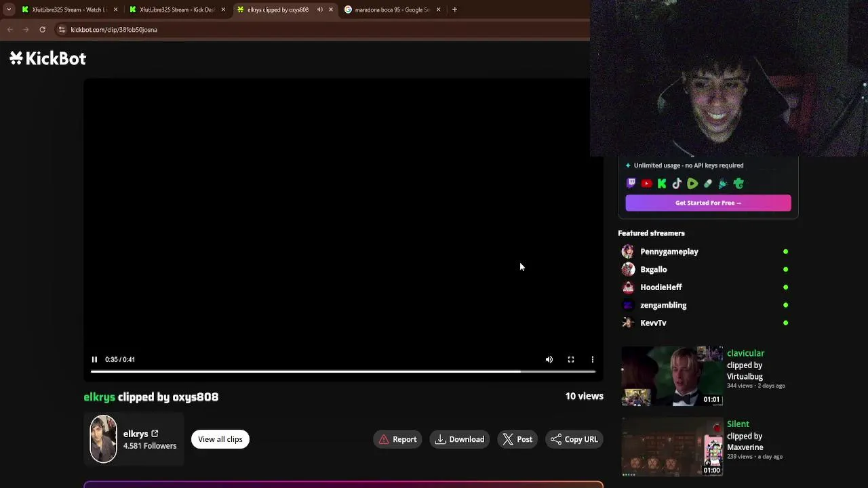868x488 pixels.
Task: Click HoodieHeff's avatar icon
Action: 628,287
